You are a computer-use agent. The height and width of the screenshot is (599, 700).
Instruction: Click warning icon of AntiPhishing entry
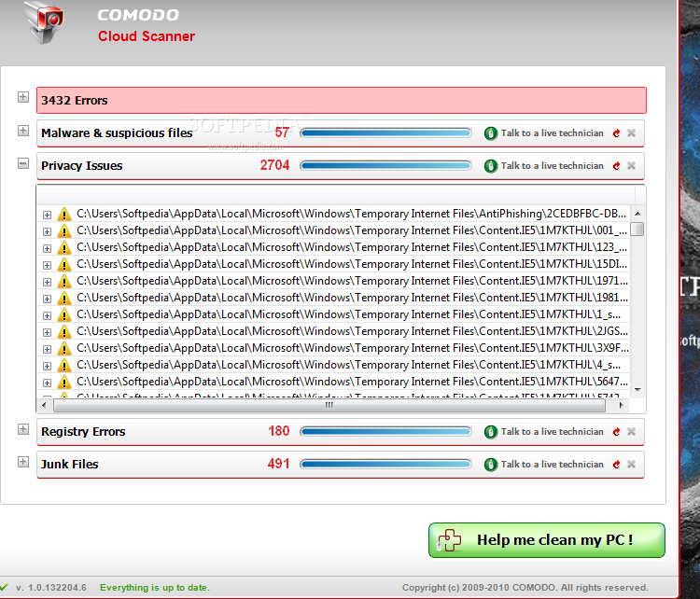[x=64, y=215]
